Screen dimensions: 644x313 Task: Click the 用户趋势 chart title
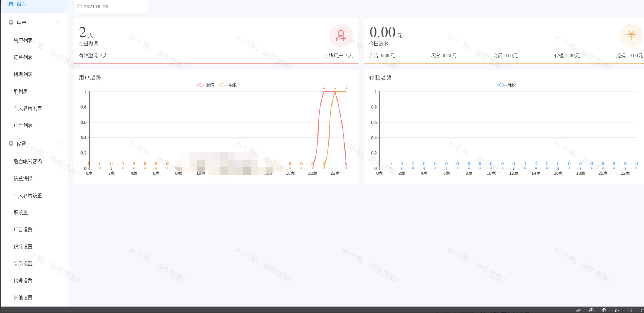tap(90, 78)
